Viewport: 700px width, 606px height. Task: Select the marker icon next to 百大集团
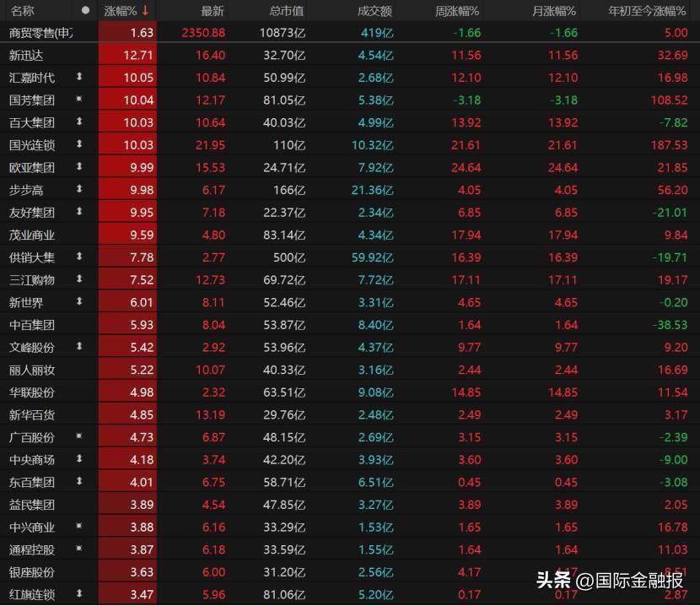pos(79,122)
